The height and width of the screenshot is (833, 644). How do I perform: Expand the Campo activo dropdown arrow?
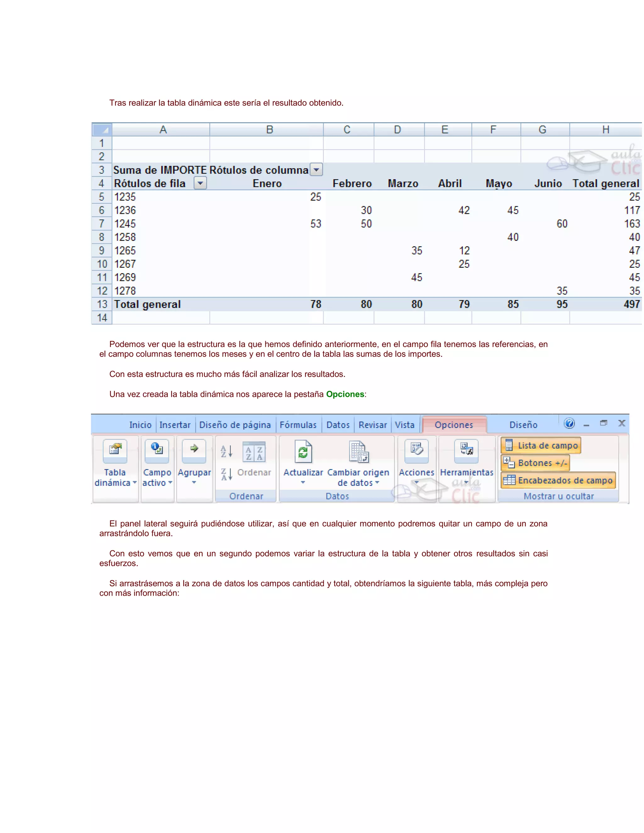click(x=170, y=483)
